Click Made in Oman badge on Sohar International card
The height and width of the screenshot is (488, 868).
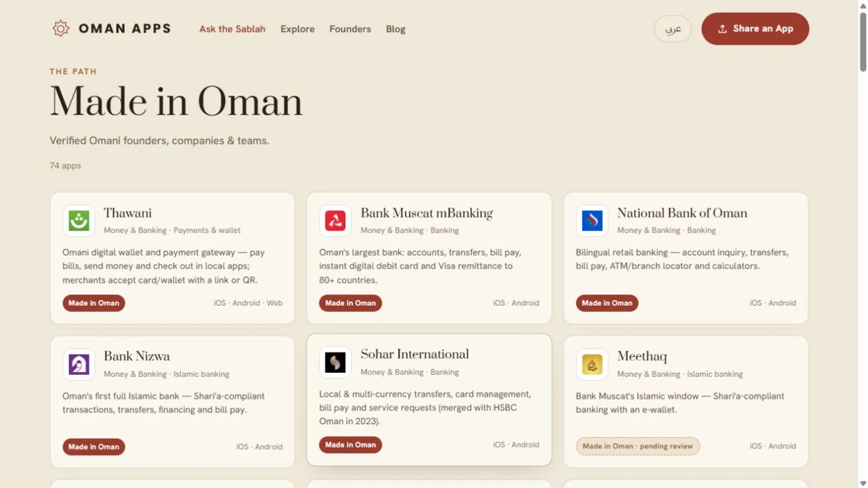(351, 445)
